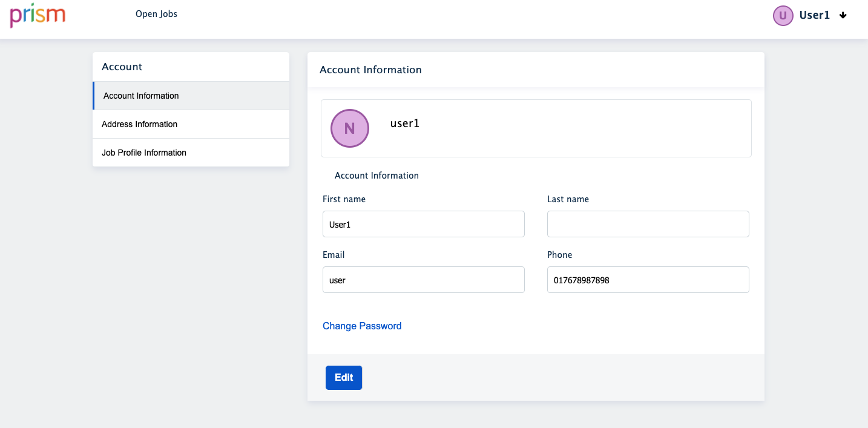
Task: Click the prism logo
Action: click(37, 16)
